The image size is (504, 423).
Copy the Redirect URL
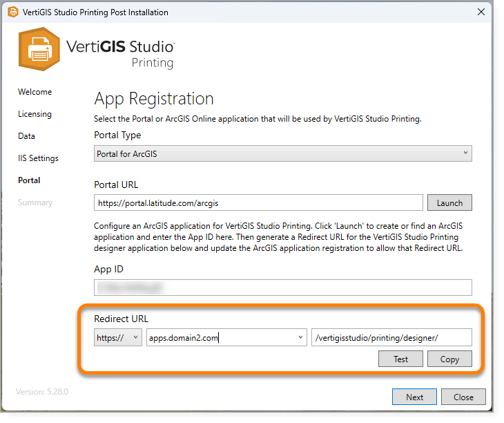click(449, 359)
